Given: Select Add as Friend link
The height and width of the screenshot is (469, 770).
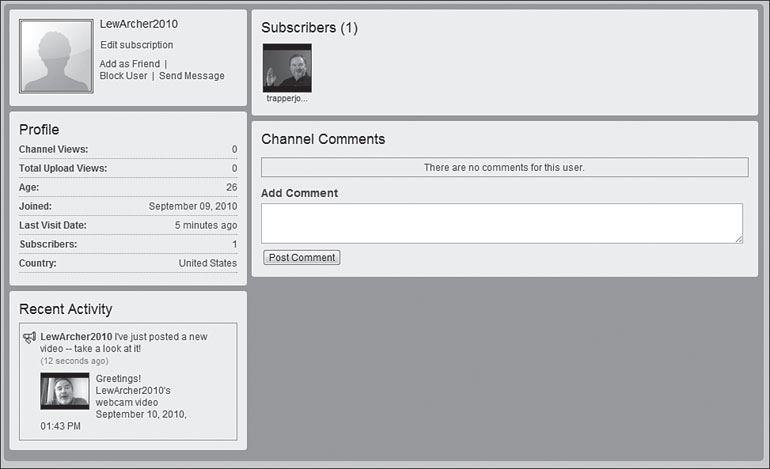Looking at the screenshot, I should 129,64.
